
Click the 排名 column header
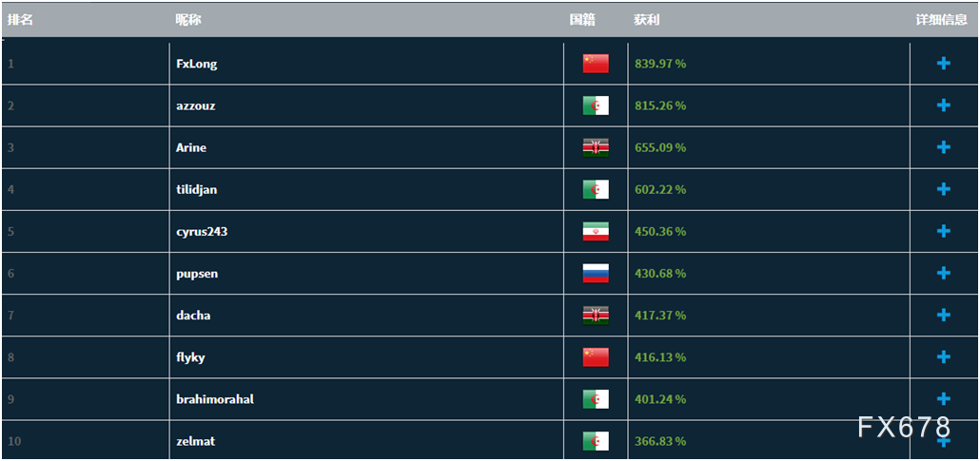20,20
